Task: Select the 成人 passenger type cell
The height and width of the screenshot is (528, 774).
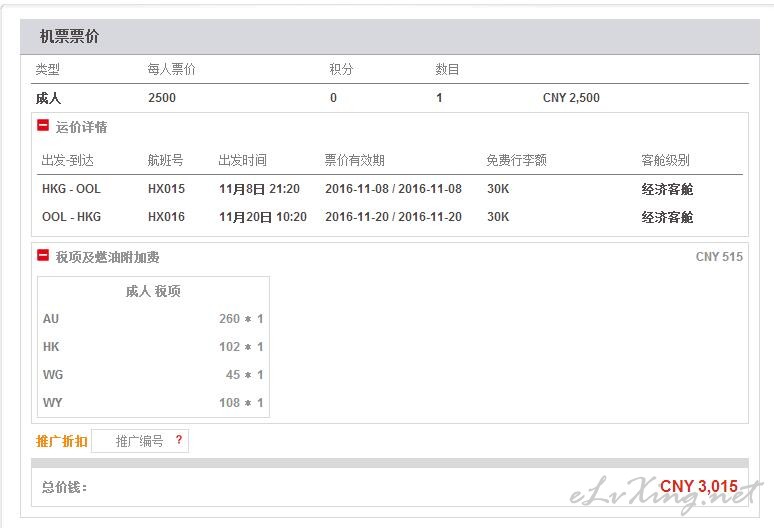Action: tap(48, 98)
